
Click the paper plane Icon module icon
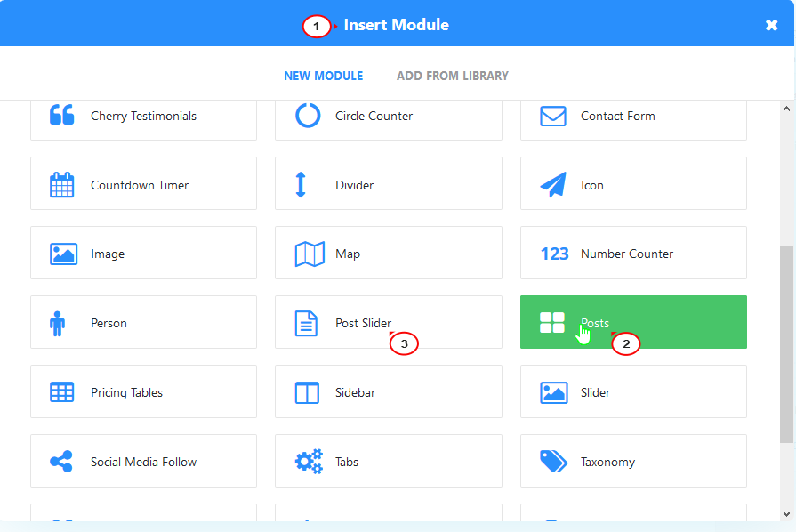[553, 184]
